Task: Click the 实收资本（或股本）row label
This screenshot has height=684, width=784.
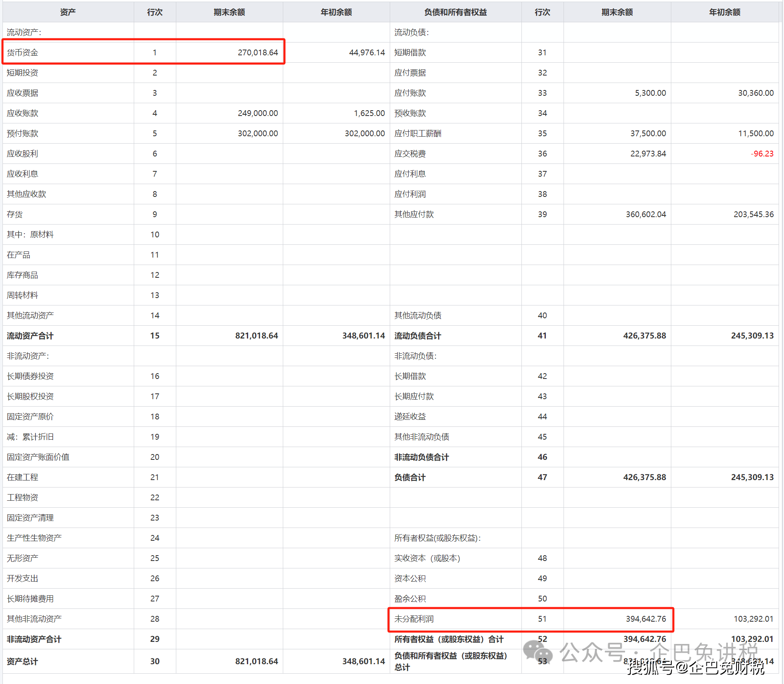Action: 427,558
